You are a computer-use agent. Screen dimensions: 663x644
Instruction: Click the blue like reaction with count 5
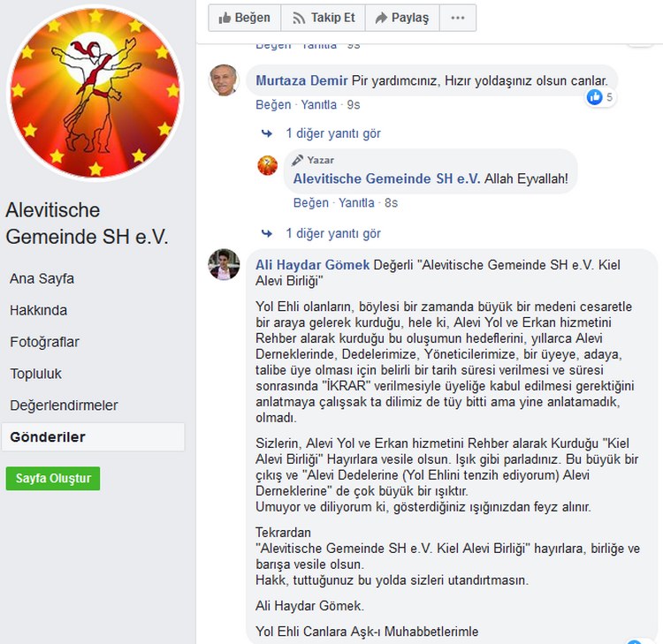(599, 97)
